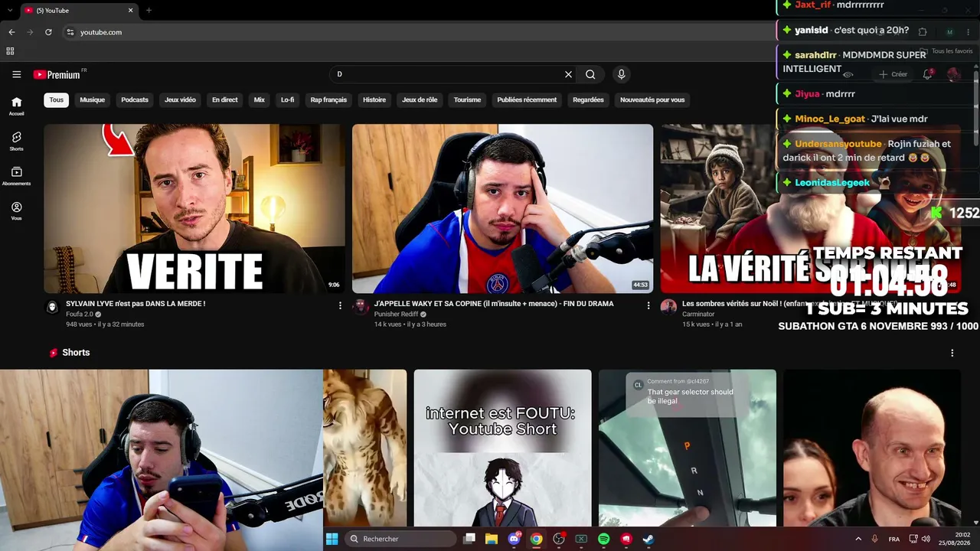Screen dimensions: 980x551
Task: Open the gear selector Short
Action: tap(688, 448)
